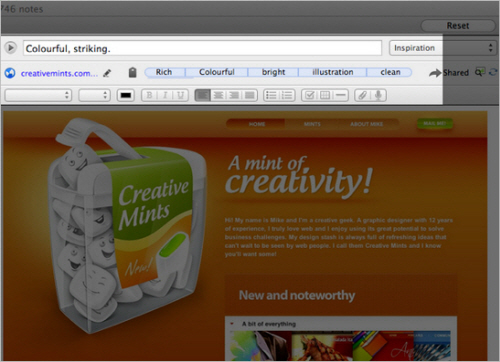The width and height of the screenshot is (500, 362).
Task: Select the 'bright' tag
Action: (x=273, y=72)
